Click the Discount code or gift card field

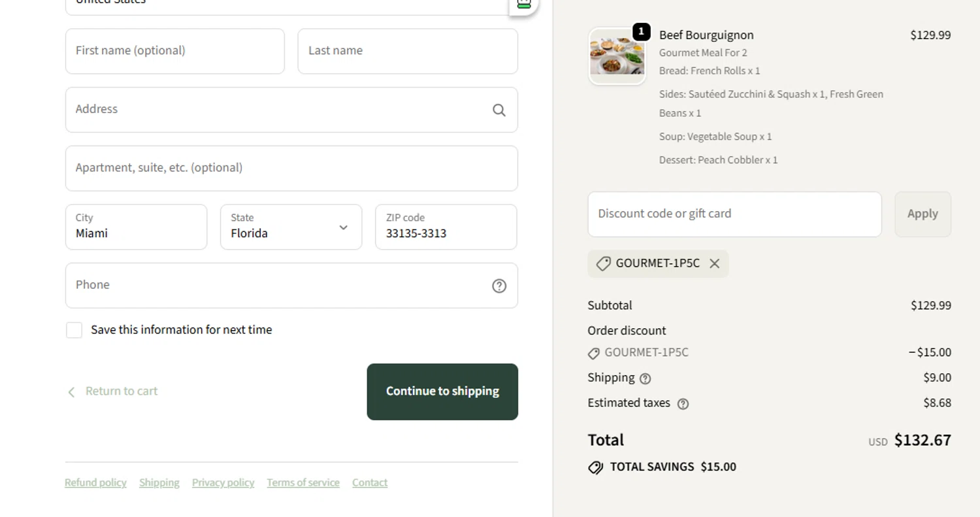[x=734, y=214]
